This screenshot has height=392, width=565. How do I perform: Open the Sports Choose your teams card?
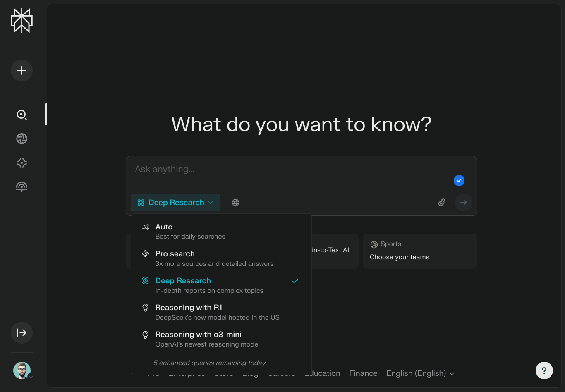420,251
